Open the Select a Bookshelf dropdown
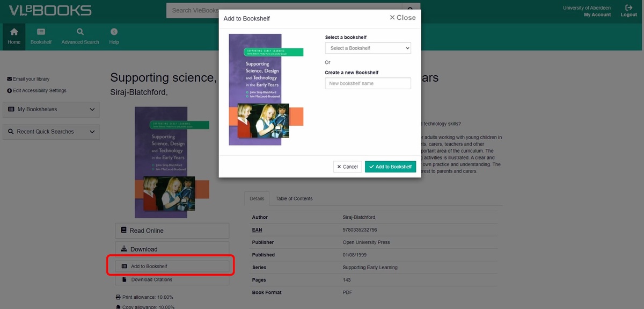 [368, 48]
